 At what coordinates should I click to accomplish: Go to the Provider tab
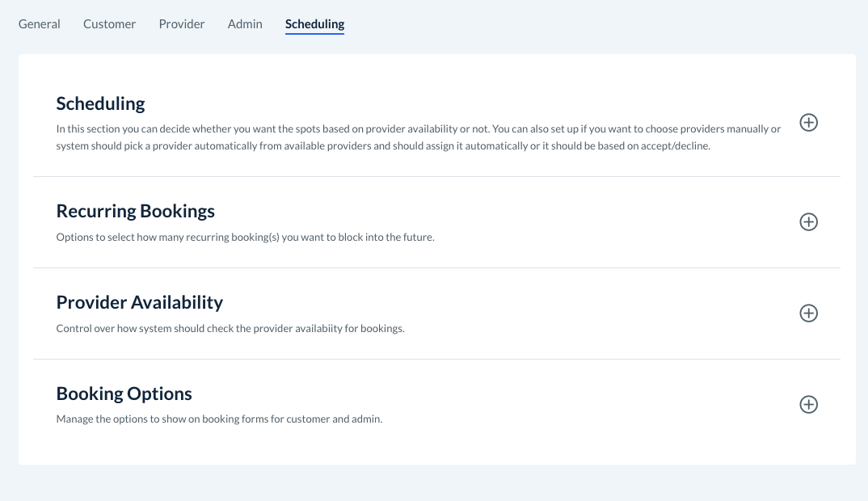(182, 24)
